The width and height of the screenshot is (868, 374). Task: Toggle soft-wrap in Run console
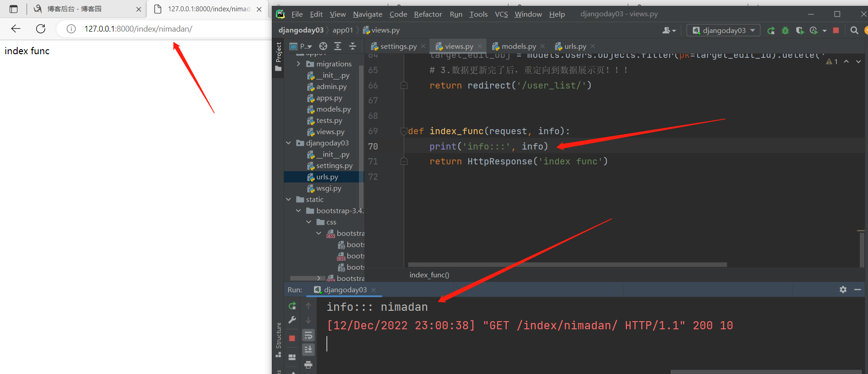point(308,335)
